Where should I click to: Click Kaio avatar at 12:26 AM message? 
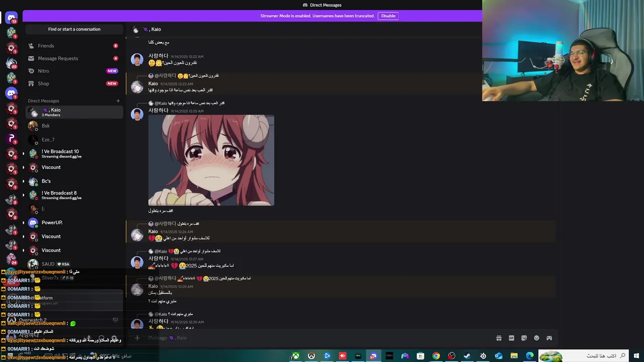[137, 235]
